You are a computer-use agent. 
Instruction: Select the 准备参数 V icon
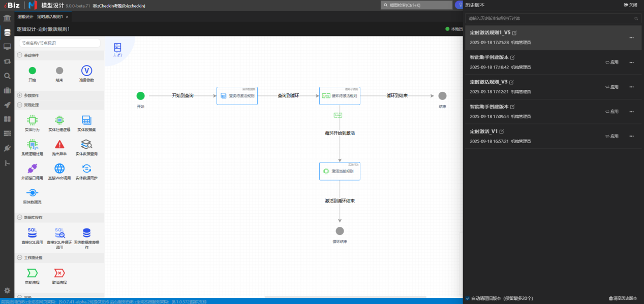[x=86, y=71]
